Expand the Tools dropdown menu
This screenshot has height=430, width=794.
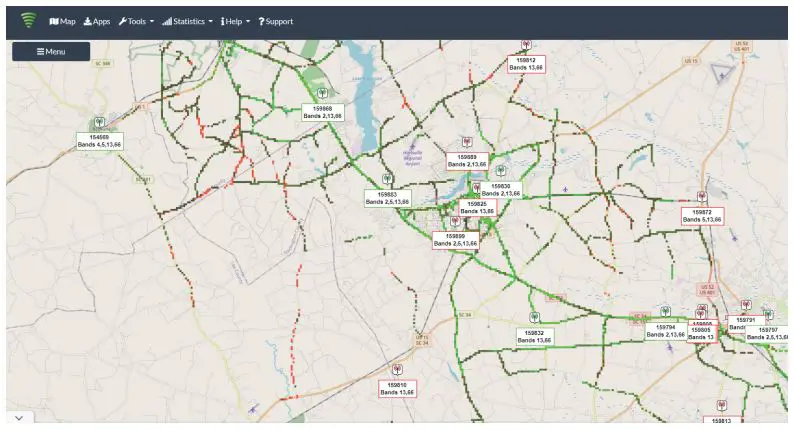pos(136,21)
